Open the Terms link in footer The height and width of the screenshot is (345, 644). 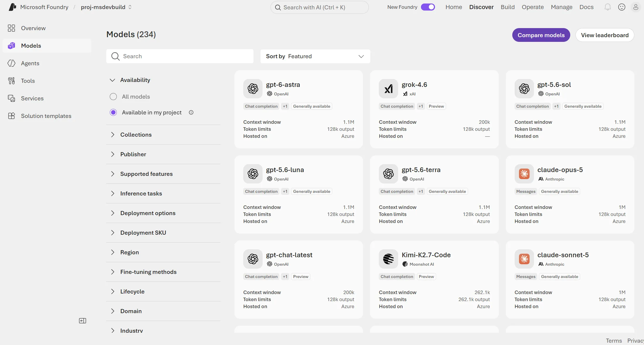click(614, 341)
